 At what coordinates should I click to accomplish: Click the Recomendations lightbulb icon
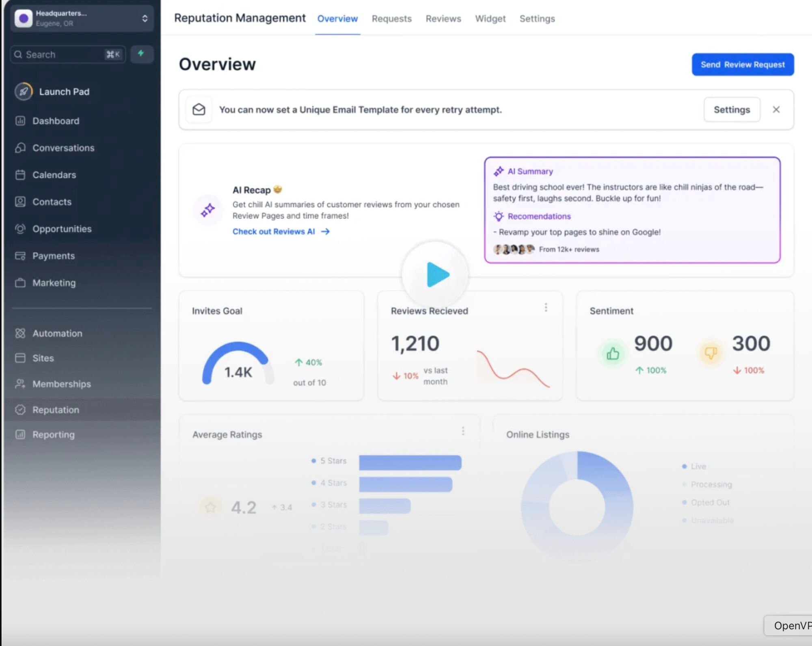499,216
